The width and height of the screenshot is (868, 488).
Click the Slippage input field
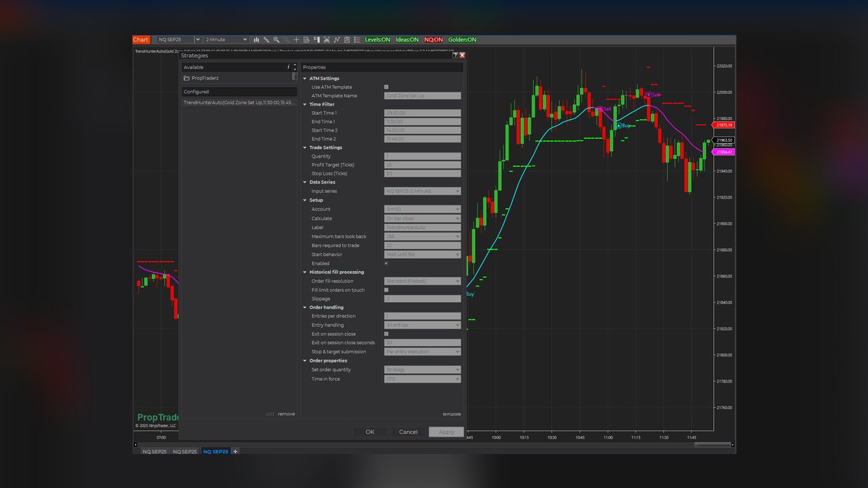pyautogui.click(x=422, y=299)
